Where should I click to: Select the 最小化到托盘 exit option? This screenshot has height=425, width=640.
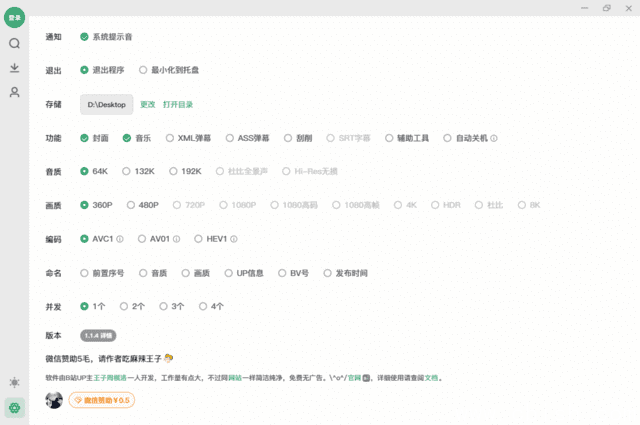coord(143,70)
